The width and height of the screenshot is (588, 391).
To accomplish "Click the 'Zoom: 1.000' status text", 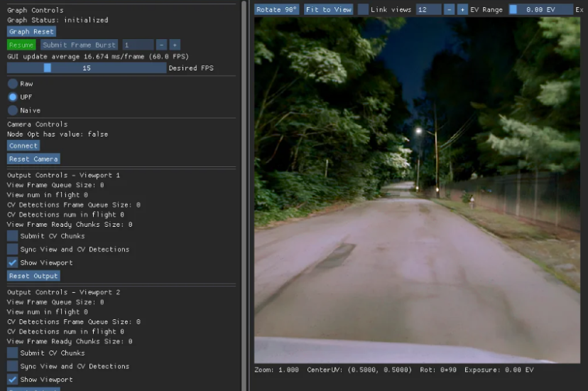I will pos(276,370).
